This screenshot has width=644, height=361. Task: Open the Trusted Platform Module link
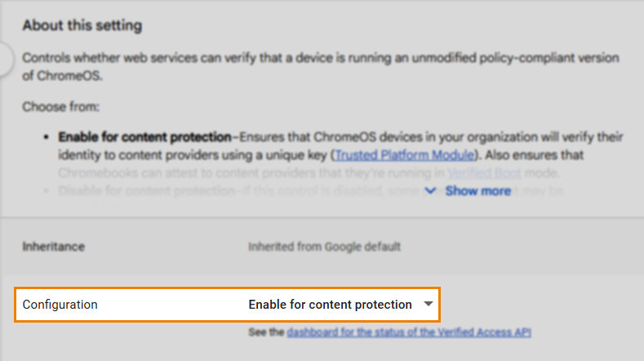(x=404, y=154)
